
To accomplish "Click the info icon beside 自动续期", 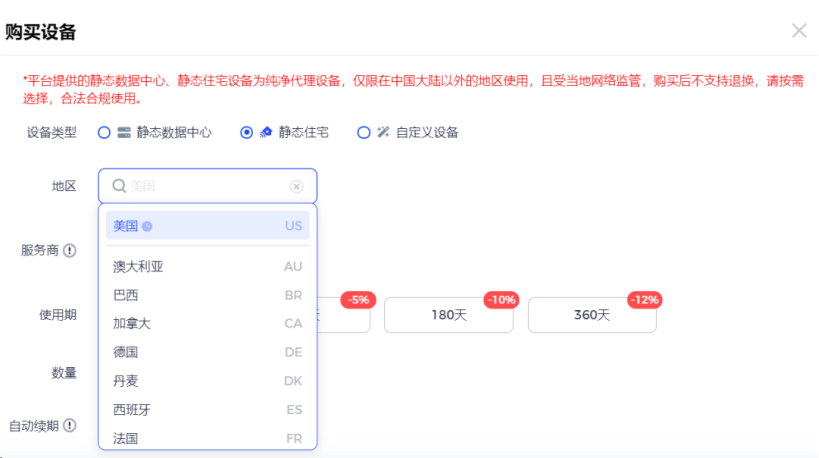I will (x=69, y=426).
